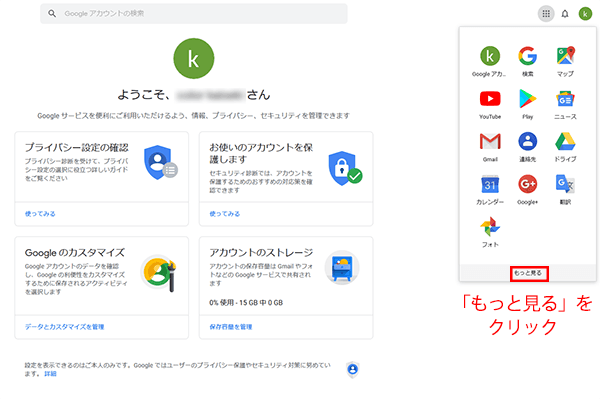This screenshot has height=399, width=600.
Task: Open Contacts app icon
Action: point(528,147)
